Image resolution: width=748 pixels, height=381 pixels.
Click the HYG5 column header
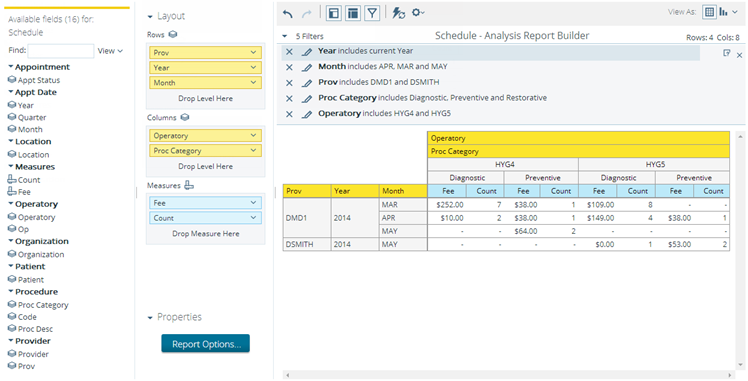click(654, 165)
